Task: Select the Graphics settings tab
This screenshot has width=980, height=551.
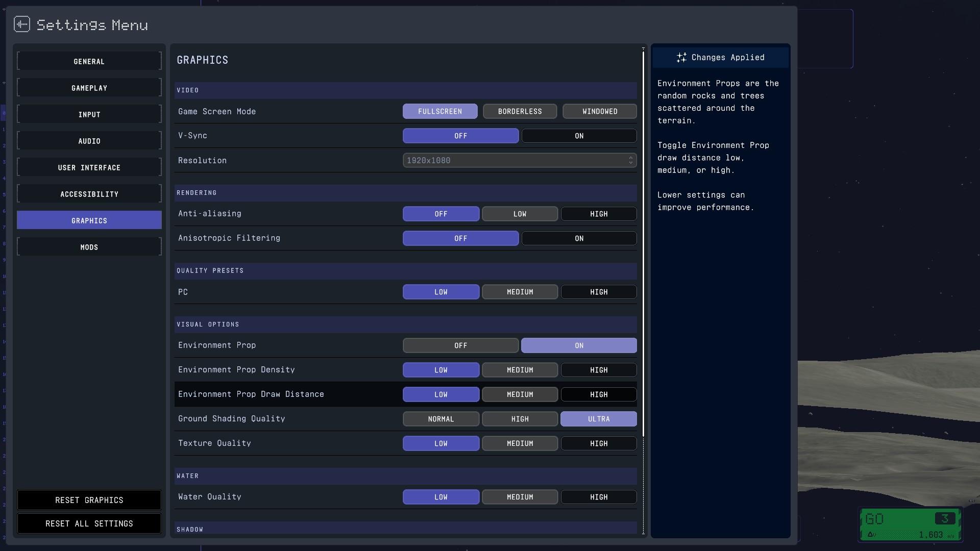Action: (89, 220)
